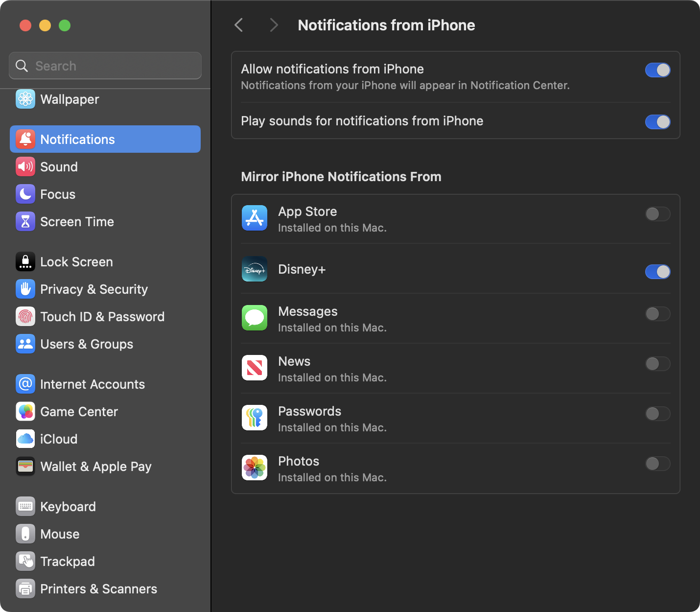Enable Messages notification mirroring switch
Image resolution: width=700 pixels, height=612 pixels.
pos(657,314)
